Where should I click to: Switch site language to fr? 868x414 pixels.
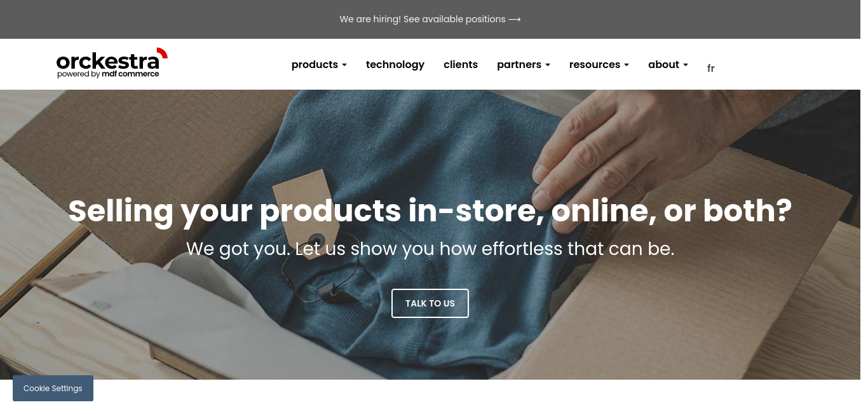(x=711, y=68)
